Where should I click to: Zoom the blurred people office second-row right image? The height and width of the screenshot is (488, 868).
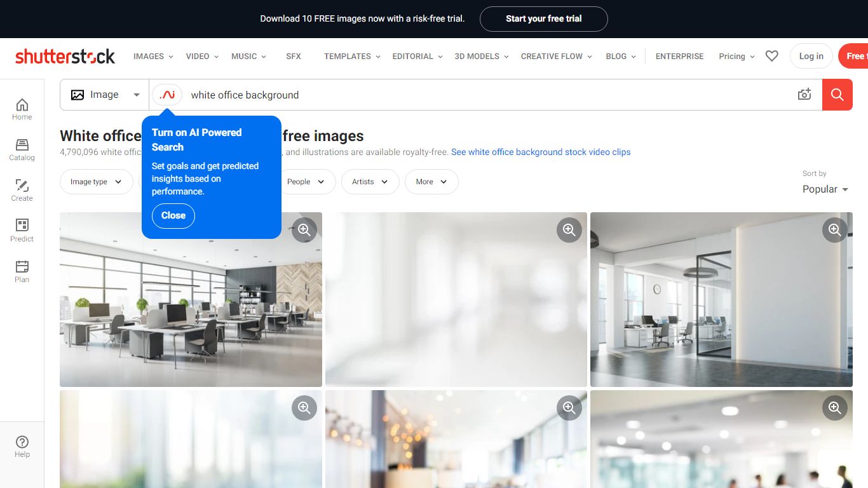tap(835, 408)
